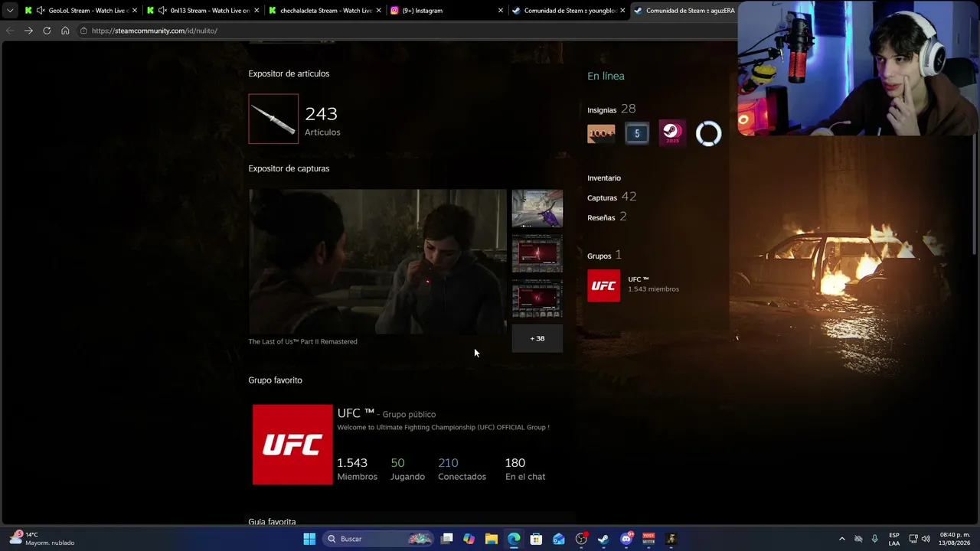Open the large Last of Us screenshot
Image resolution: width=980 pixels, height=551 pixels.
pyautogui.click(x=377, y=262)
